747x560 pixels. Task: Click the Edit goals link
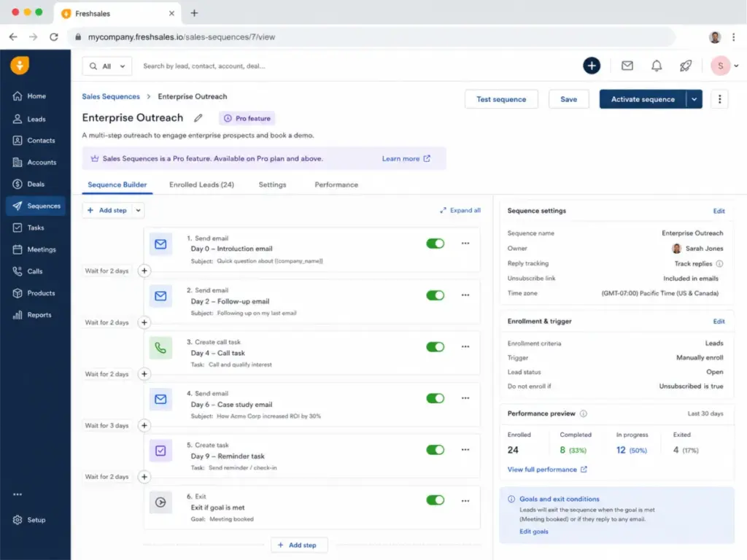pos(533,532)
